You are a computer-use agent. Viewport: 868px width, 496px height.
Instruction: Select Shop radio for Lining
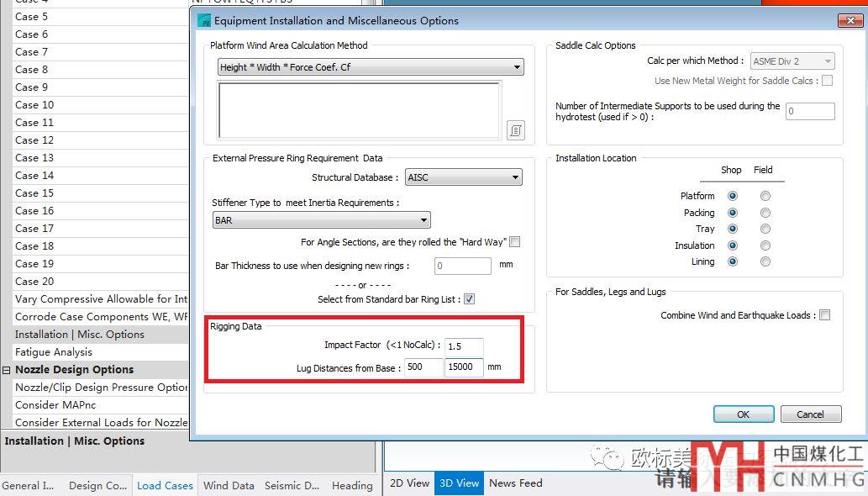733,261
